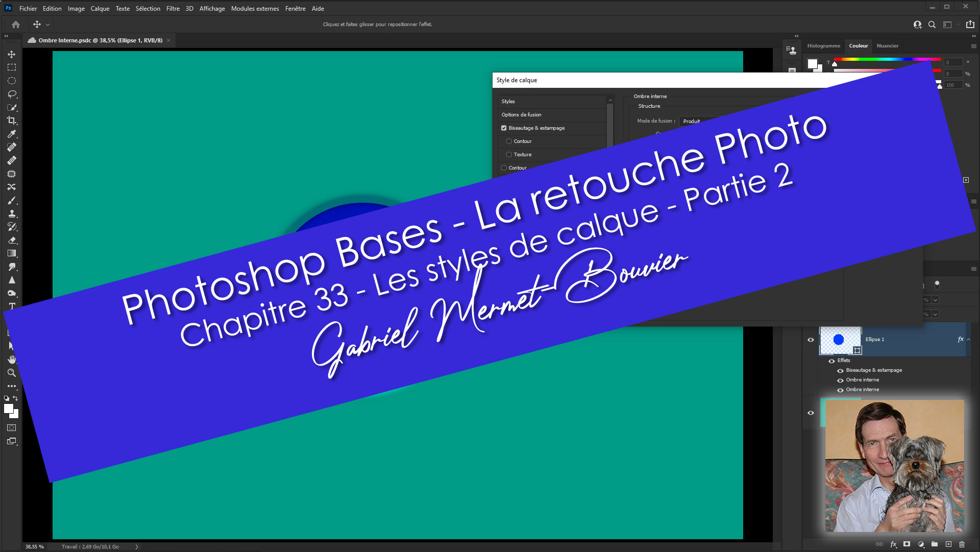This screenshot has width=980, height=552.
Task: Uncheck Biseautage & estampage checkbox
Action: pos(504,128)
